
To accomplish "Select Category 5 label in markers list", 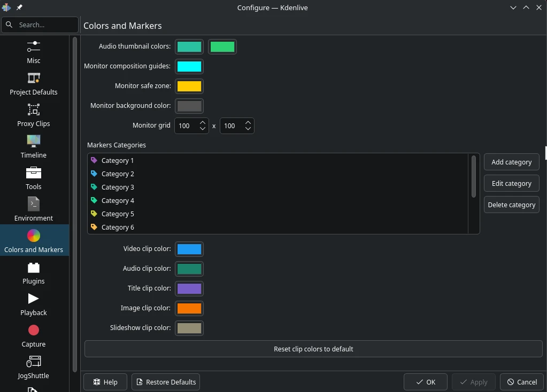I will pyautogui.click(x=118, y=214).
